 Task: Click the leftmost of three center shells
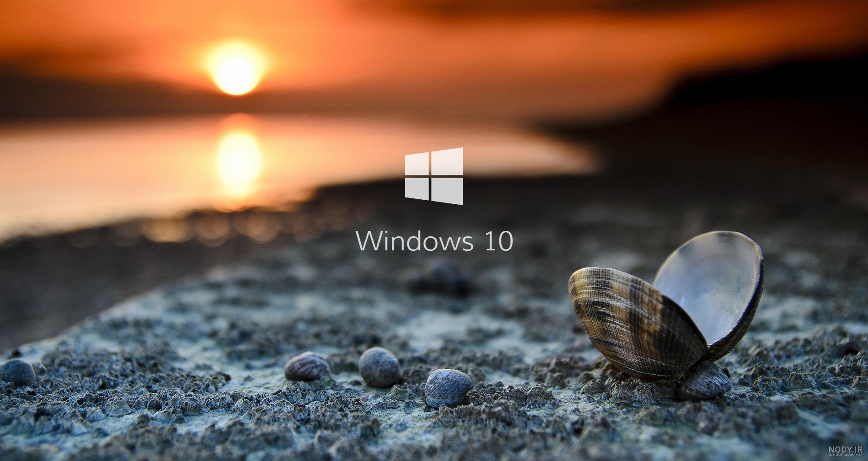point(307,366)
